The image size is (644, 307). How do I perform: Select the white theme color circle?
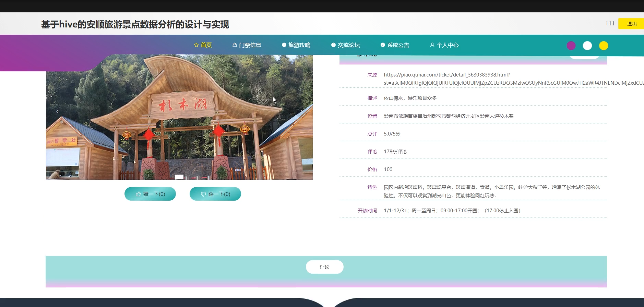[587, 46]
